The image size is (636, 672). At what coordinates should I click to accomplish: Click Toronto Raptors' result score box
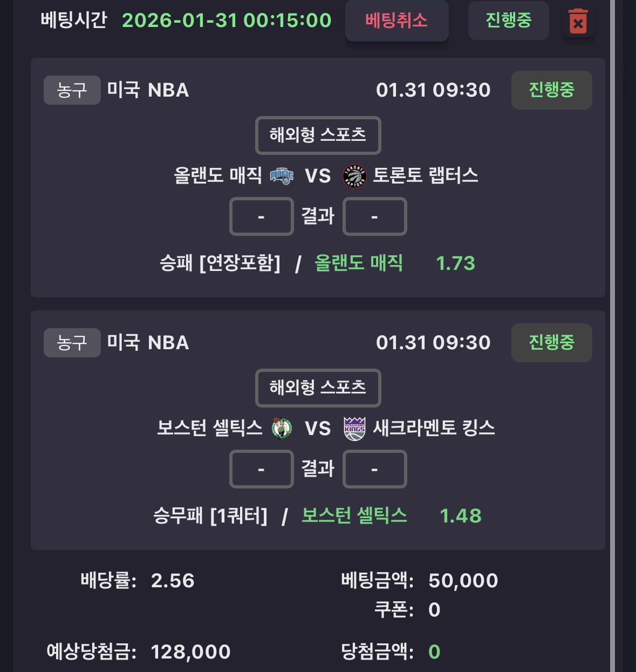coord(374,216)
